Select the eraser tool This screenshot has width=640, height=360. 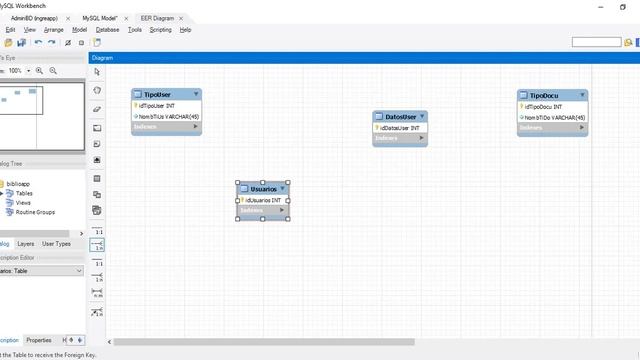(x=97, y=109)
